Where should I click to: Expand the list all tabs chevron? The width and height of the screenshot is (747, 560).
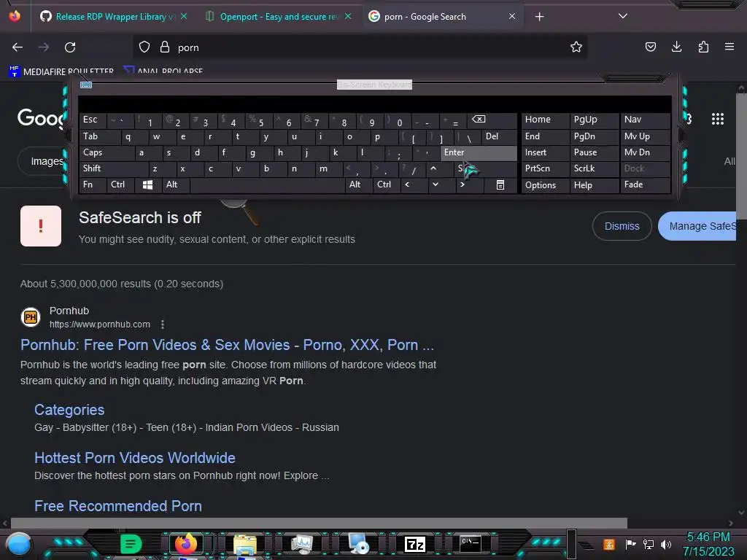[623, 16]
